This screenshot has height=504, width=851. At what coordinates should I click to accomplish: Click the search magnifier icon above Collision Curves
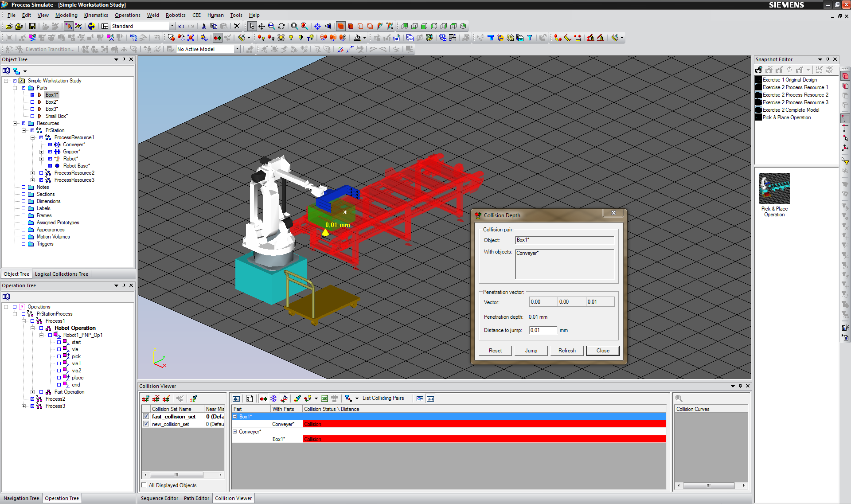[679, 399]
